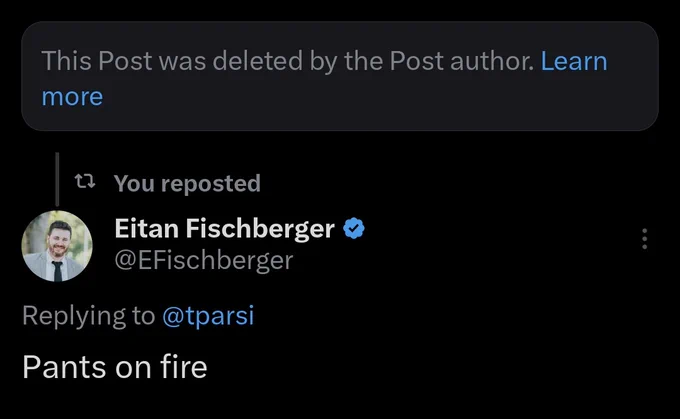Image resolution: width=680 pixels, height=419 pixels.
Task: Click the surname "Fischberger" in the bold name
Action: tap(260, 229)
